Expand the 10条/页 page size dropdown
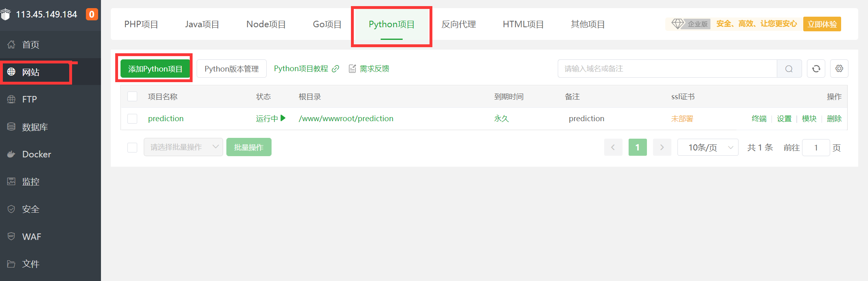Viewport: 868px width, 281px height. click(x=708, y=147)
